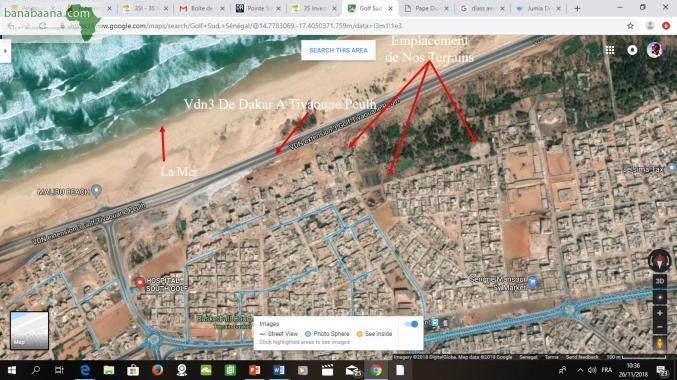Enable the 3D tilt view button
This screenshot has height=380, width=677.
[659, 281]
